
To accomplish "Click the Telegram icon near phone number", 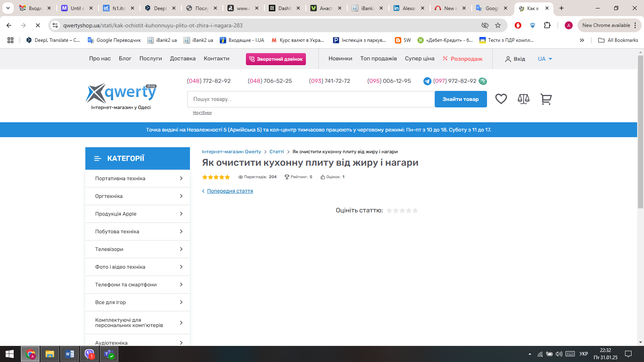I will [x=427, y=81].
